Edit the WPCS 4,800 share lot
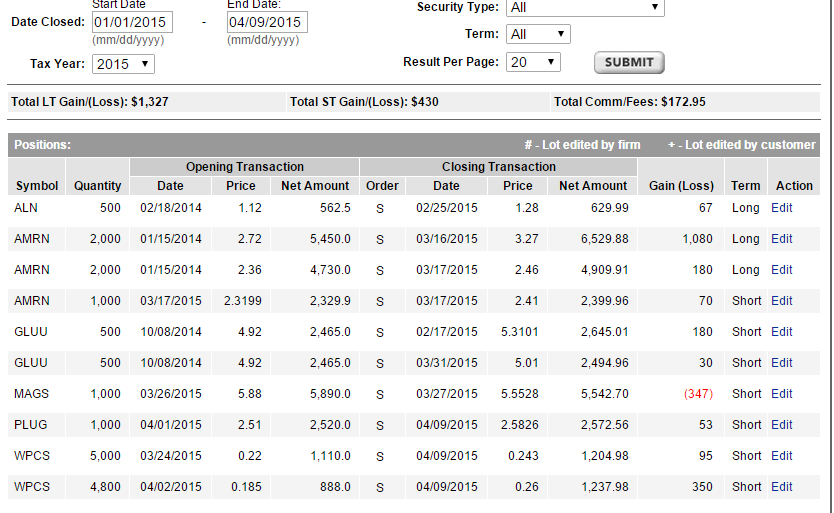Screen dimensions: 834x513 [x=781, y=487]
